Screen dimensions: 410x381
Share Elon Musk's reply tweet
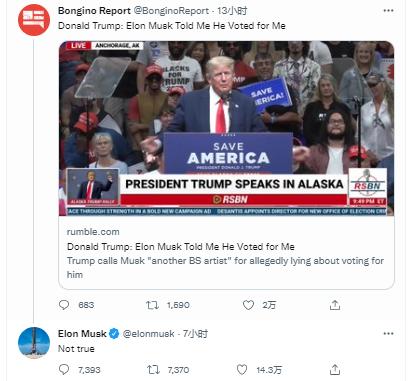[335, 369]
